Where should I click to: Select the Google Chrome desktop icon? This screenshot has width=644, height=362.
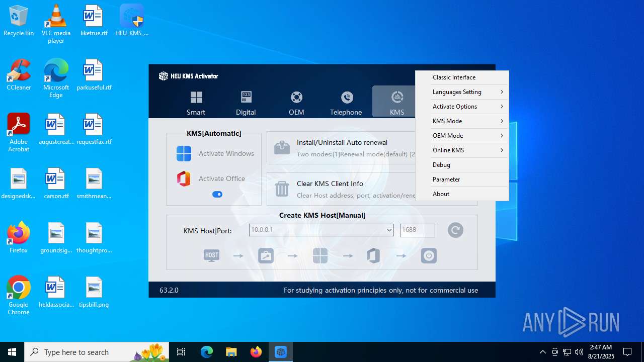tap(19, 296)
